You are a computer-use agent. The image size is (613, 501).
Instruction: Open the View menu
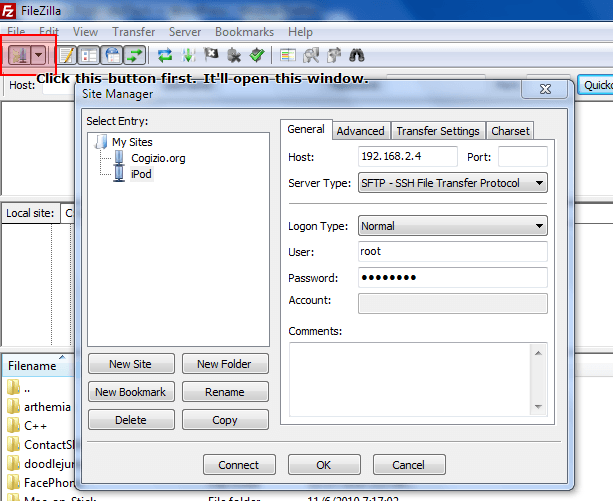(x=85, y=32)
